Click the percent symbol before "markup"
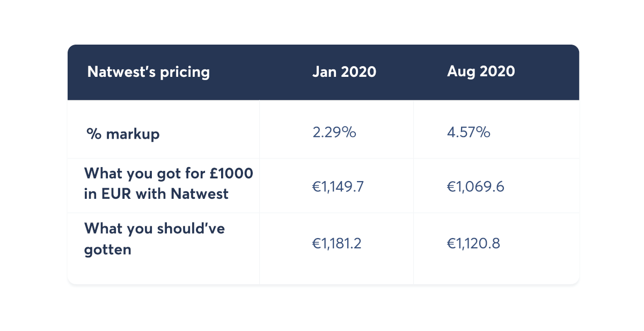Image resolution: width=644 pixels, height=331 pixels. 94,134
